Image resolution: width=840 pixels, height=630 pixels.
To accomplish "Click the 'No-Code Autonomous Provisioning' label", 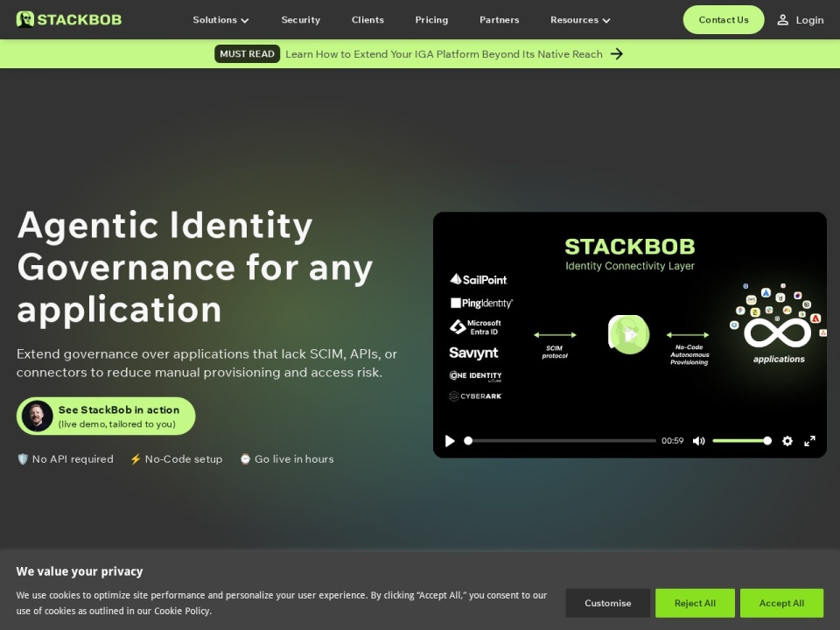I will click(689, 354).
